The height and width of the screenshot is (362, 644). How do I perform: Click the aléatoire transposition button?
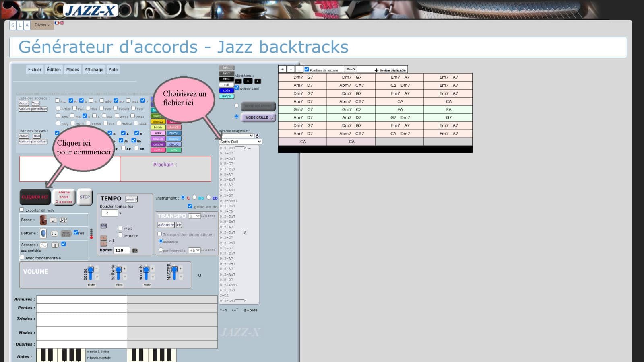tap(166, 225)
